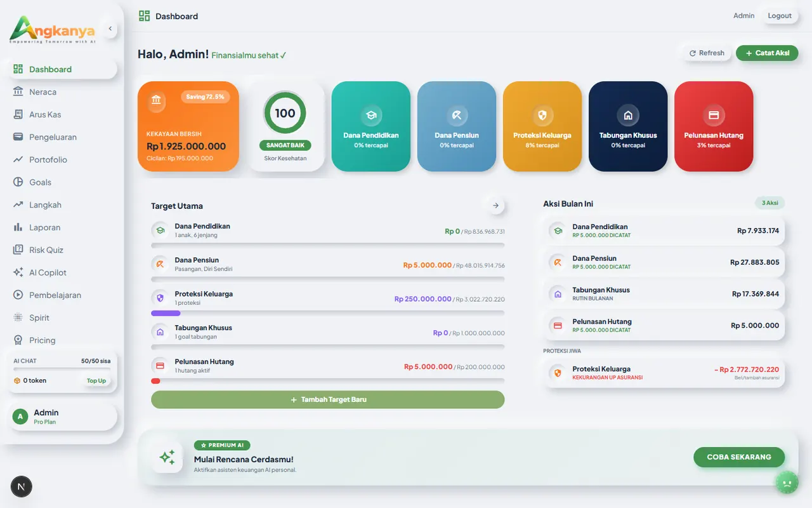Click the Top Up token button

point(96,381)
